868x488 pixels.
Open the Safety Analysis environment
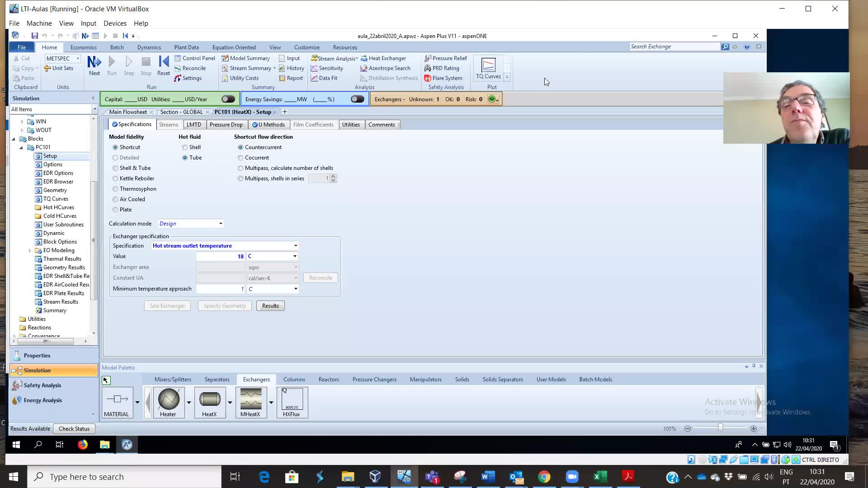click(x=54, y=385)
